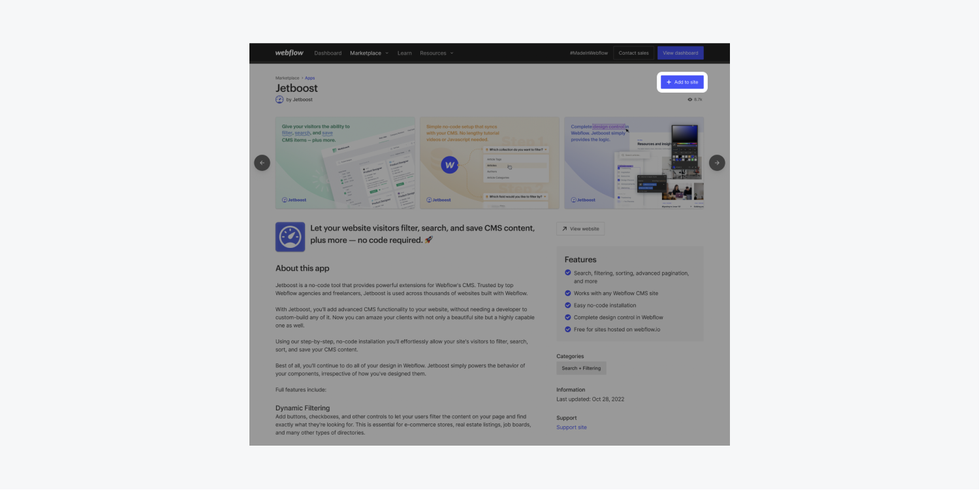Expand the Marketplace dropdown menu

(369, 53)
